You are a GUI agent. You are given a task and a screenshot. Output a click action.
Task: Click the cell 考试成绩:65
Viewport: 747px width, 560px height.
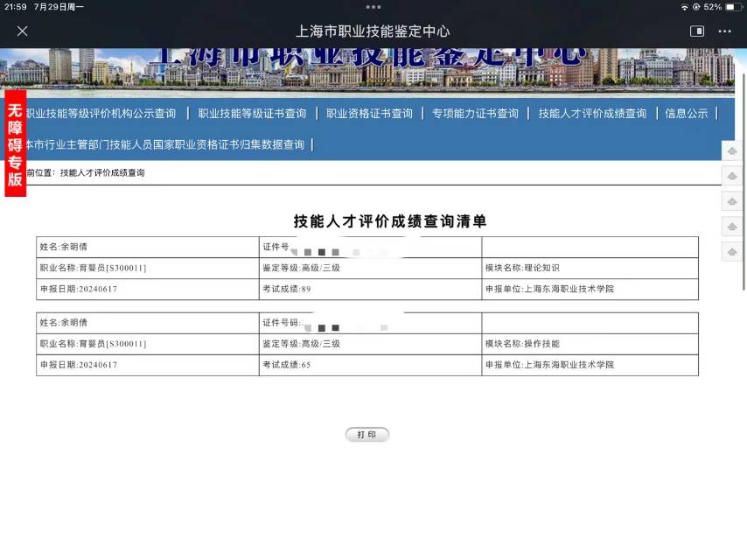[370, 365]
